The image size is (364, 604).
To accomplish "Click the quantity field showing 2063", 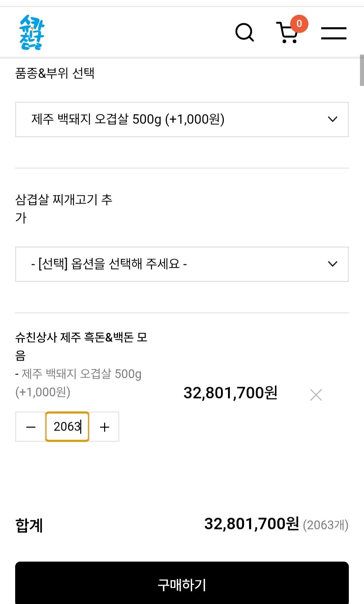I will (x=67, y=427).
